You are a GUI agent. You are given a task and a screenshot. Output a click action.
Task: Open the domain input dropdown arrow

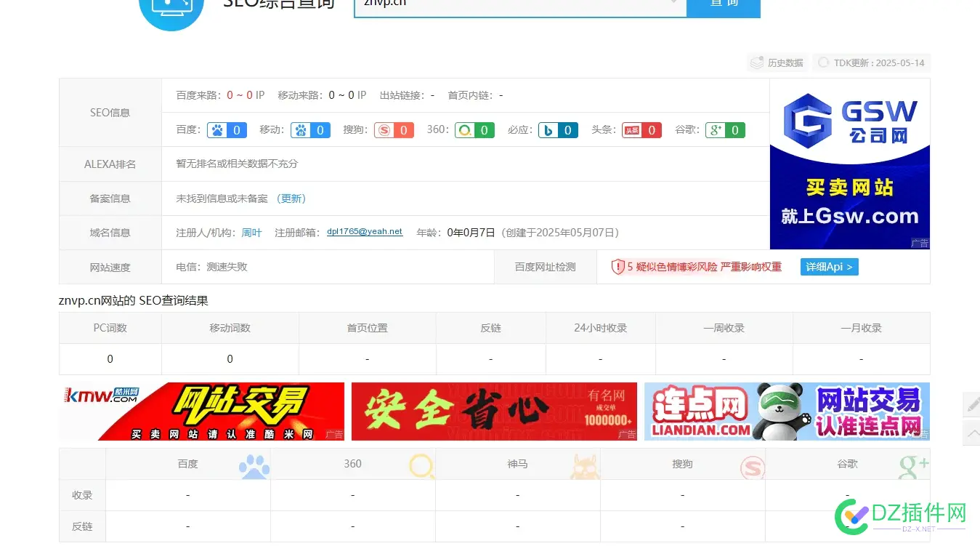pos(674,3)
